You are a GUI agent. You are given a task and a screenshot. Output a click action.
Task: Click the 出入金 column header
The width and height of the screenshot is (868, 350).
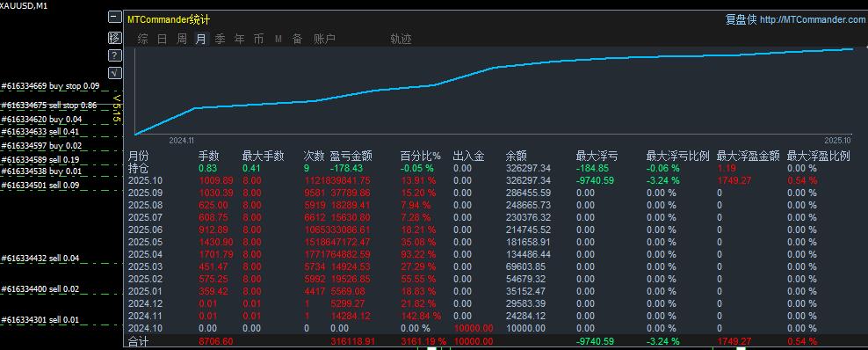point(469,157)
